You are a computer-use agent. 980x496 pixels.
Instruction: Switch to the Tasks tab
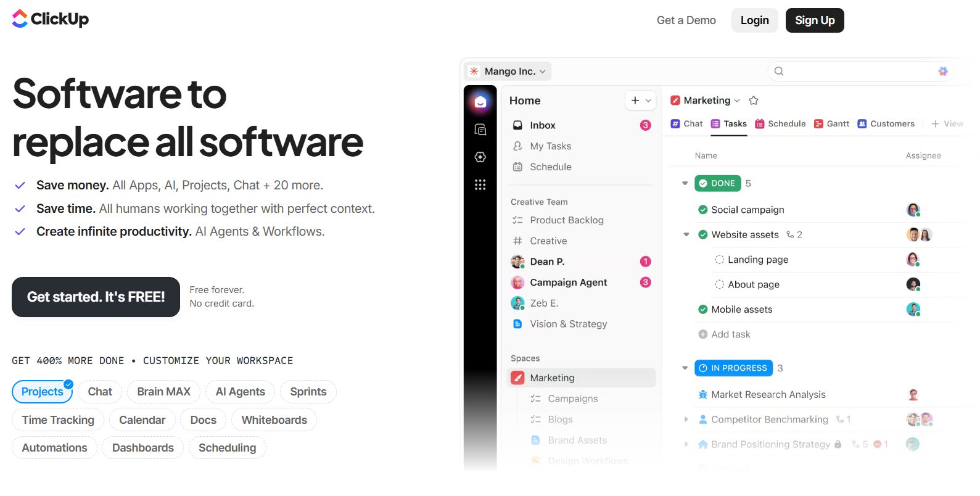click(x=728, y=124)
